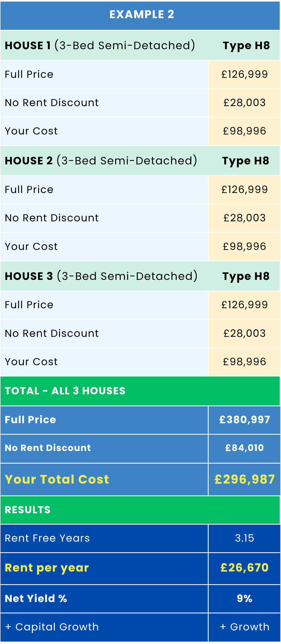The image size is (281, 644).
Task: Select House 1 Your Cost value £98,996
Action: (x=244, y=131)
